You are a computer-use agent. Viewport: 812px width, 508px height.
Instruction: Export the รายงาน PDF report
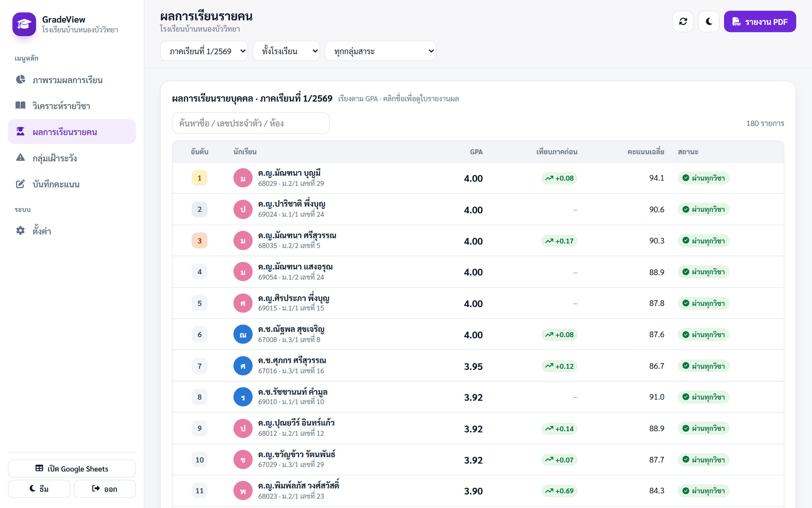pyautogui.click(x=760, y=21)
